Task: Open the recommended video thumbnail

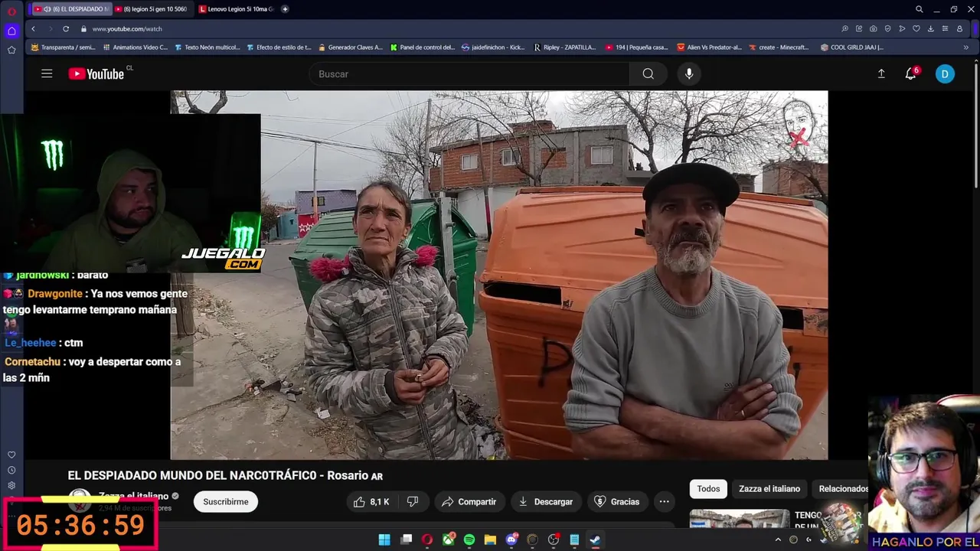Action: tap(739, 518)
